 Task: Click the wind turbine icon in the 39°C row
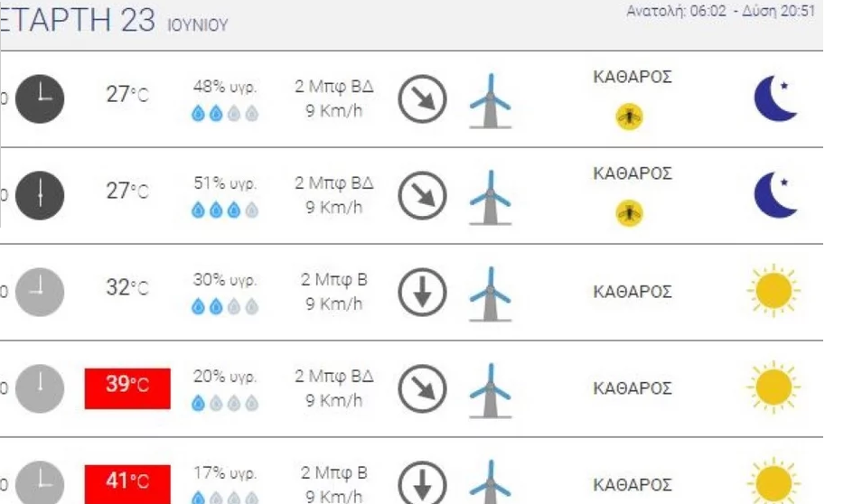(x=490, y=390)
